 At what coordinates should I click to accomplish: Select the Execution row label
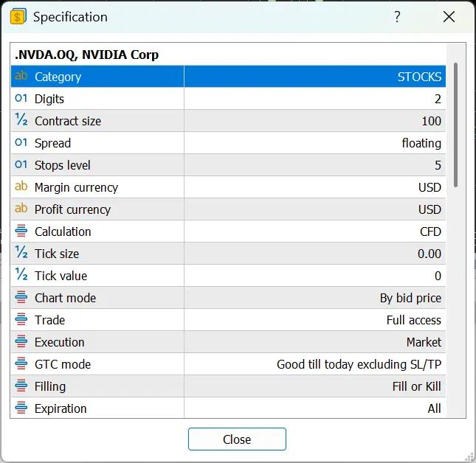tap(59, 343)
